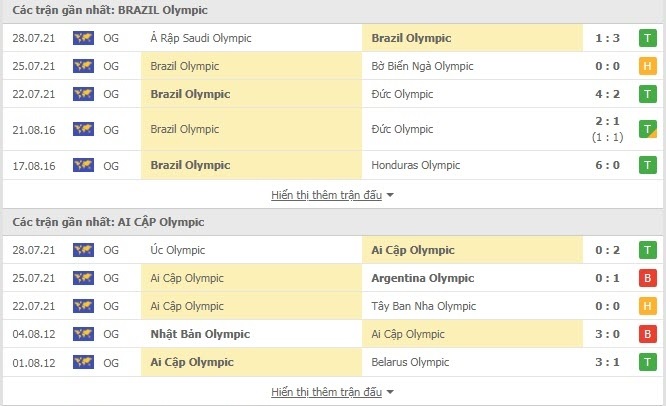
Task: Click green T badge for Brazil 6:0 Honduras
Action: pyautogui.click(x=647, y=165)
